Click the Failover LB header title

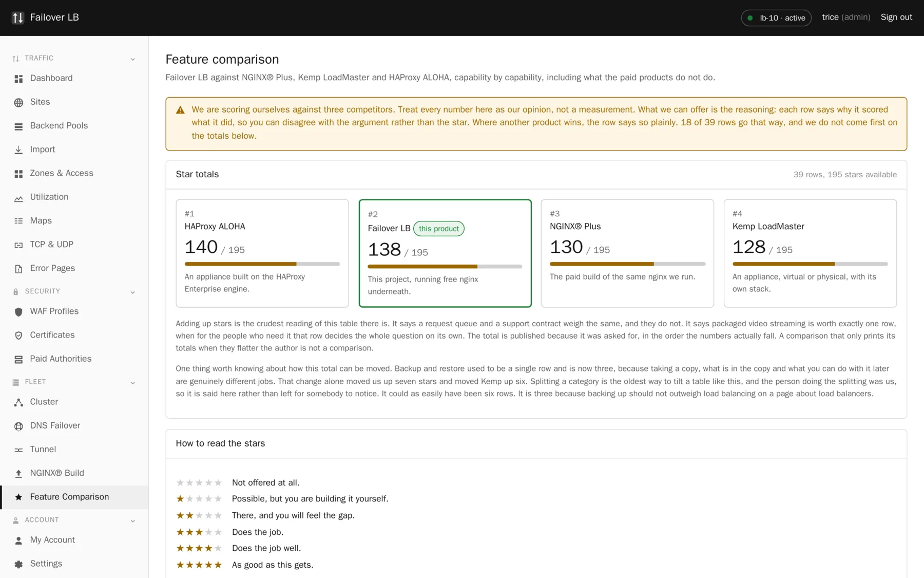pyautogui.click(x=54, y=17)
